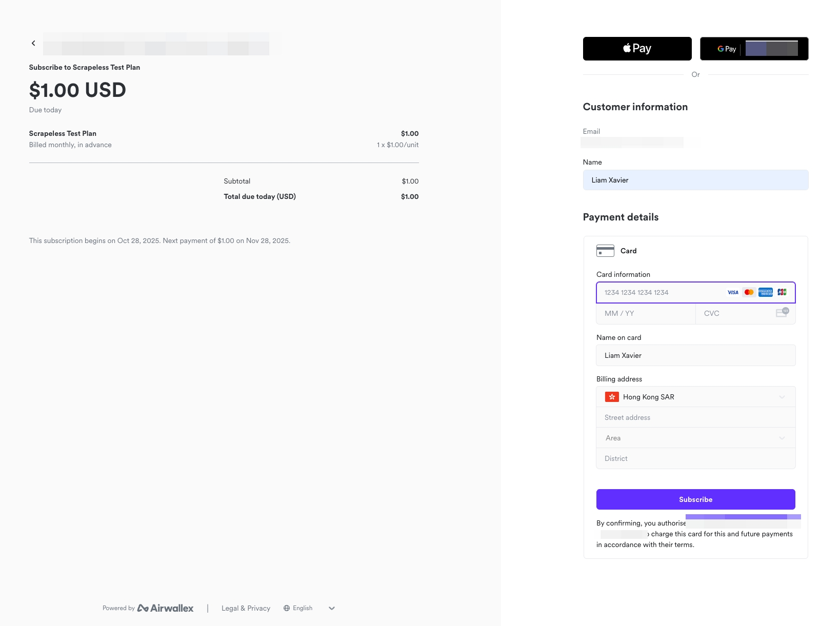The image size is (840, 626).
Task: Open the Legal & Privacy page
Action: (x=246, y=608)
